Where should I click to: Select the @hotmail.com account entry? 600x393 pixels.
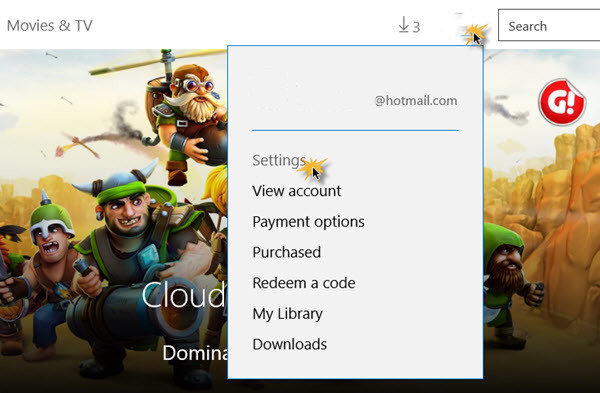pos(416,101)
